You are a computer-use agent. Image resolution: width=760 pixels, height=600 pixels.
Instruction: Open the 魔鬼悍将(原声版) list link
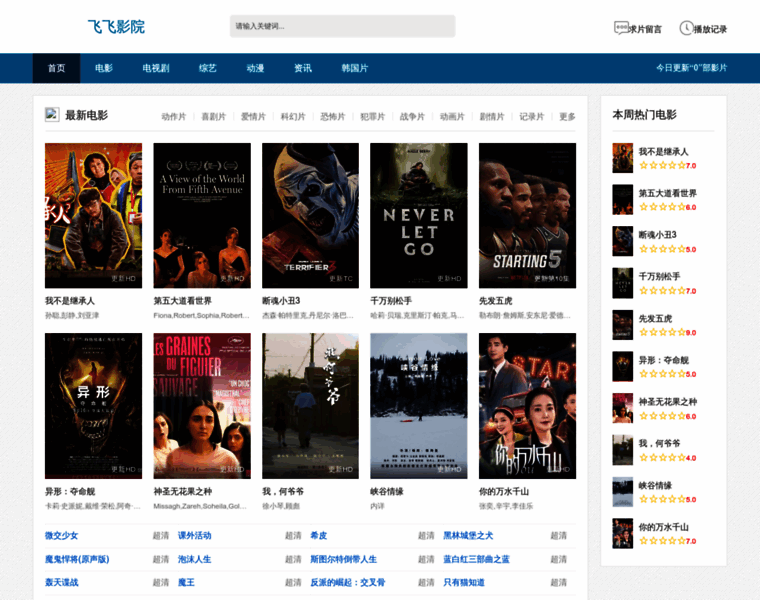click(x=77, y=559)
